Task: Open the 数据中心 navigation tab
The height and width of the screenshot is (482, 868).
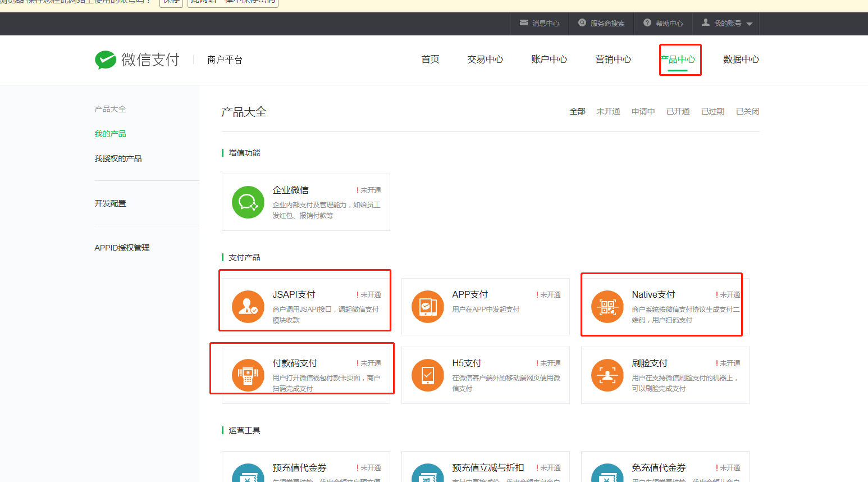Action: coord(742,60)
